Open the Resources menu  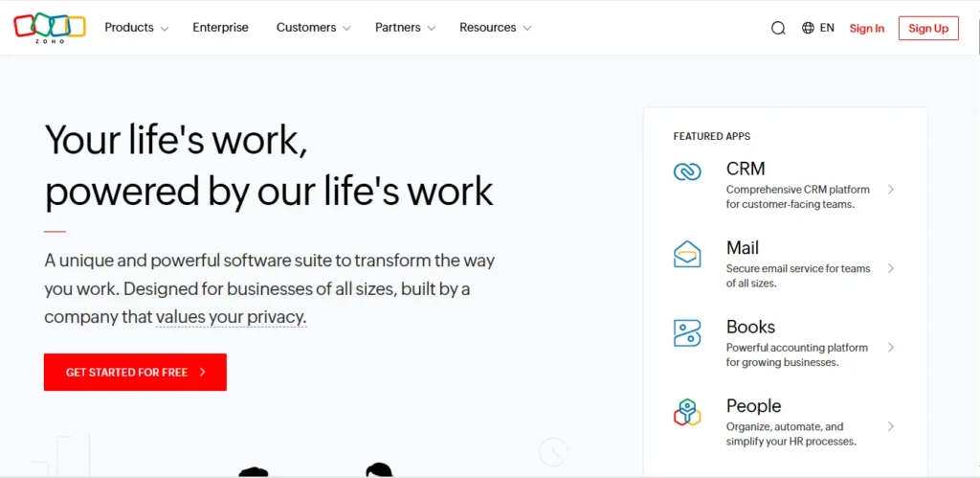(487, 28)
